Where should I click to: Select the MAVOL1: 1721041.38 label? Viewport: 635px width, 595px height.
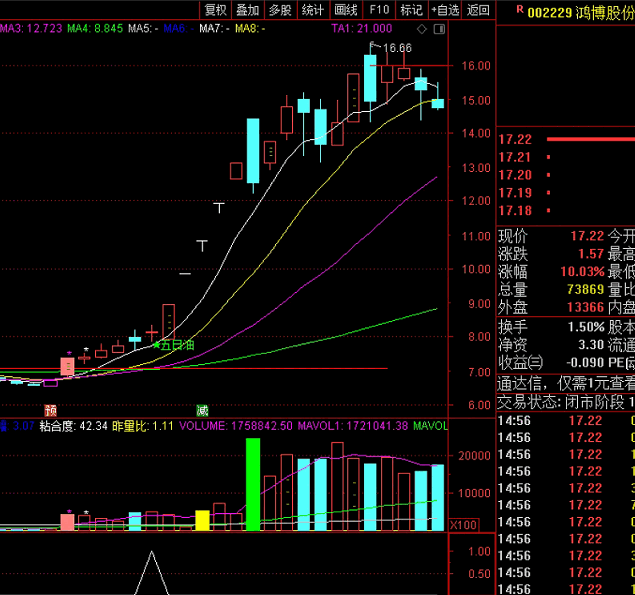click(353, 426)
